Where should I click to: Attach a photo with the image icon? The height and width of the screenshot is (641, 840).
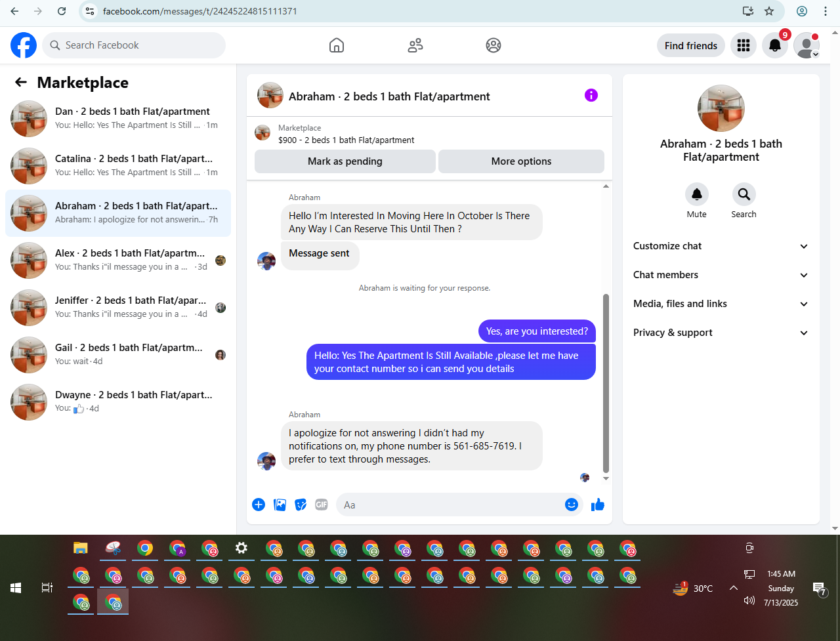280,505
